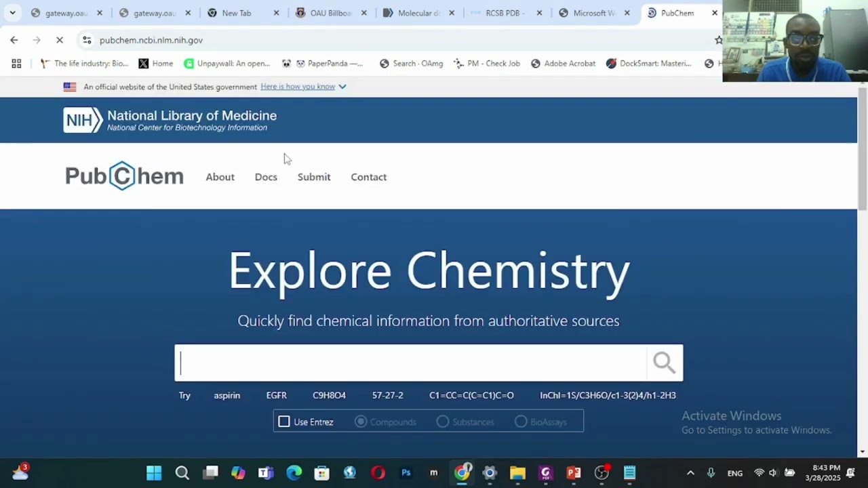Open Microsoft Store from taskbar
The height and width of the screenshot is (488, 868).
322,472
